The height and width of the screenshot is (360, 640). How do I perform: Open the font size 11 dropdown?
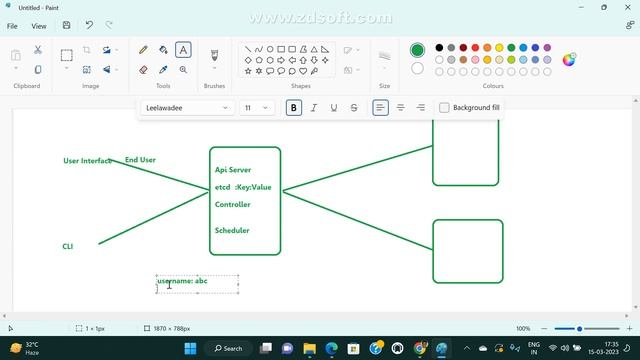257,108
